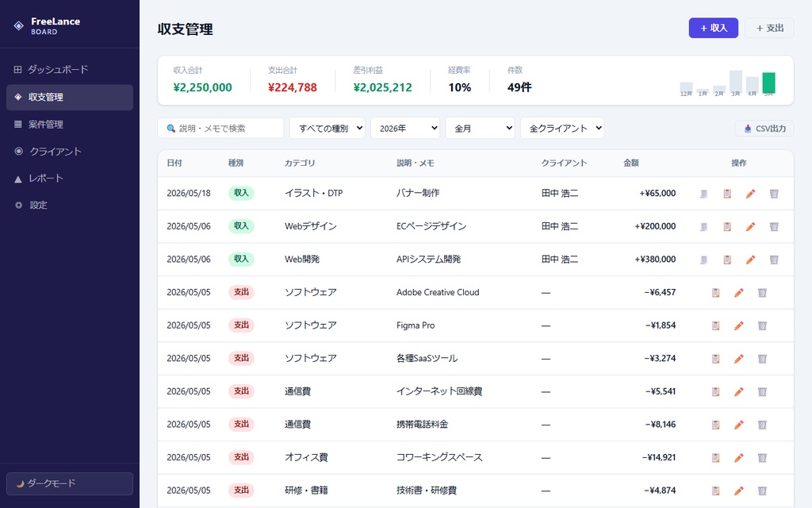Delete the コワーキングスペース expense with trash
Screen dimensions: 812x508
762,458
